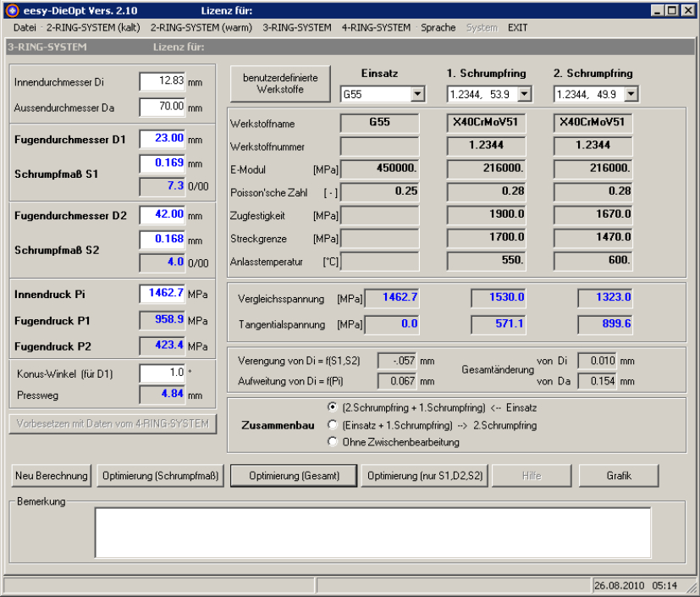Screen dimensions: 700x597
Task: Focus the Bemerkung text area
Action: 372,533
